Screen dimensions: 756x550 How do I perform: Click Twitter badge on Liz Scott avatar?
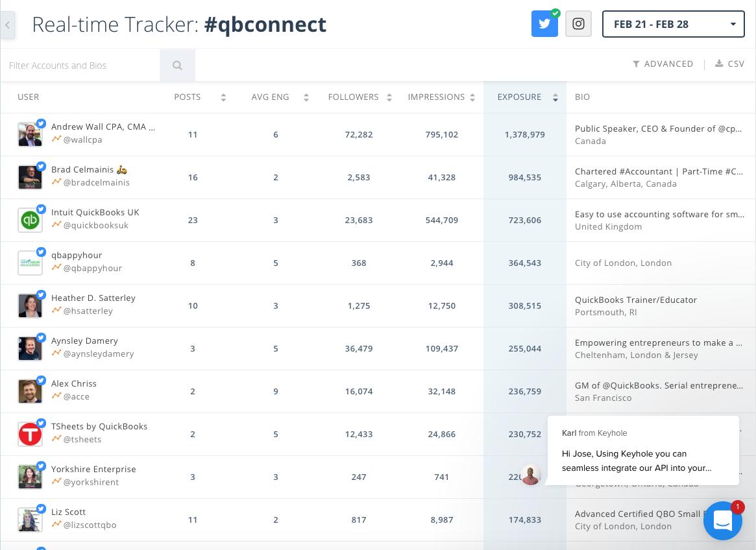pyautogui.click(x=42, y=508)
